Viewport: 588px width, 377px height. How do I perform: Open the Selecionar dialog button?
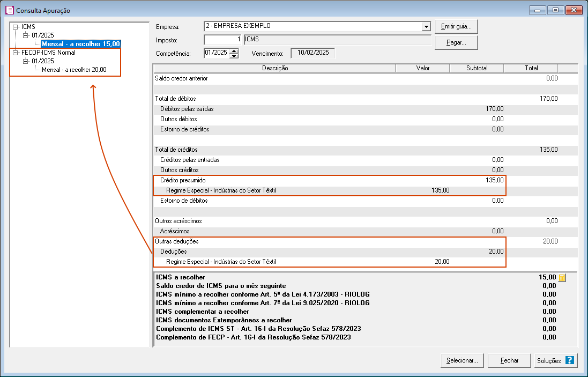462,360
